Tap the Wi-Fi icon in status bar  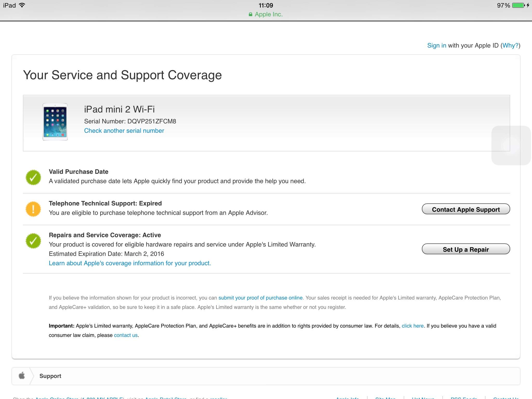click(22, 5)
